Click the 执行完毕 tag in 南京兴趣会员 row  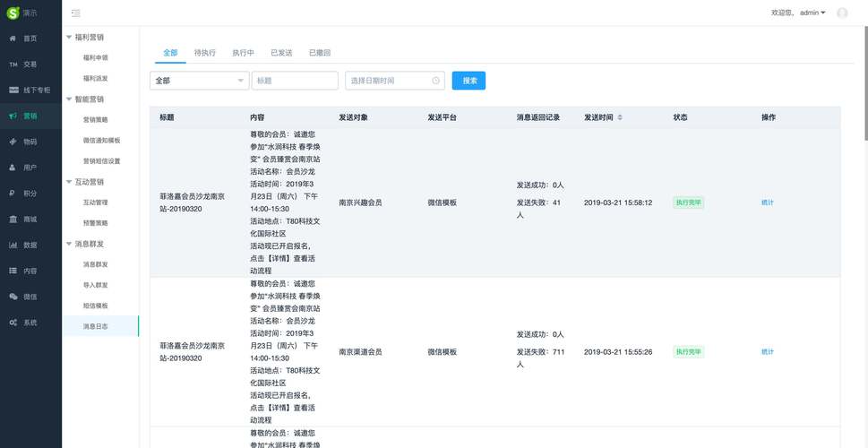tap(689, 202)
